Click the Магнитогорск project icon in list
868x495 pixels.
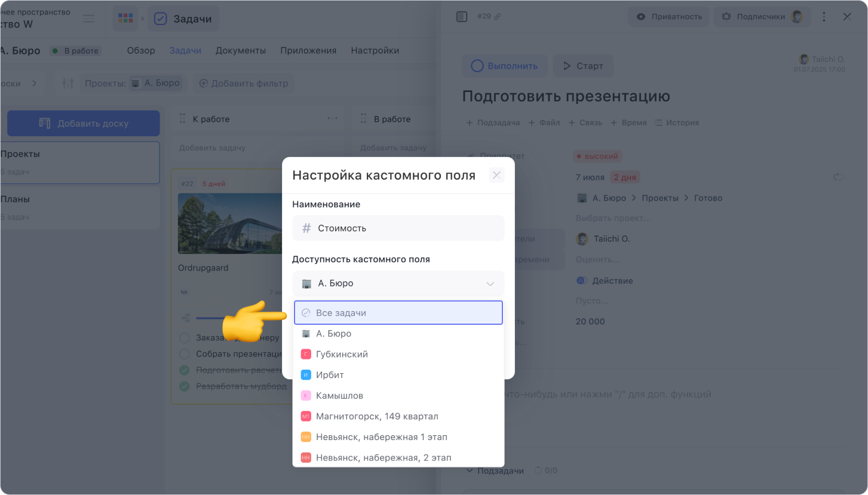pyautogui.click(x=306, y=416)
